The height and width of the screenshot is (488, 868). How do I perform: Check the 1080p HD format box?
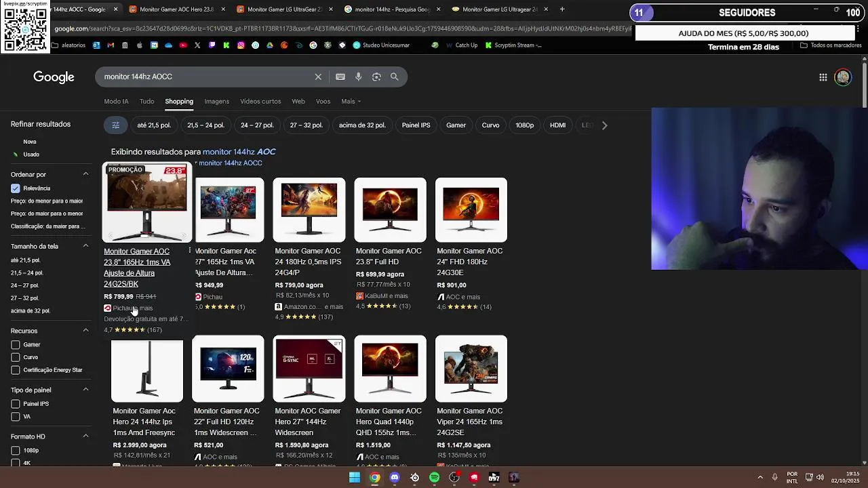(16, 451)
